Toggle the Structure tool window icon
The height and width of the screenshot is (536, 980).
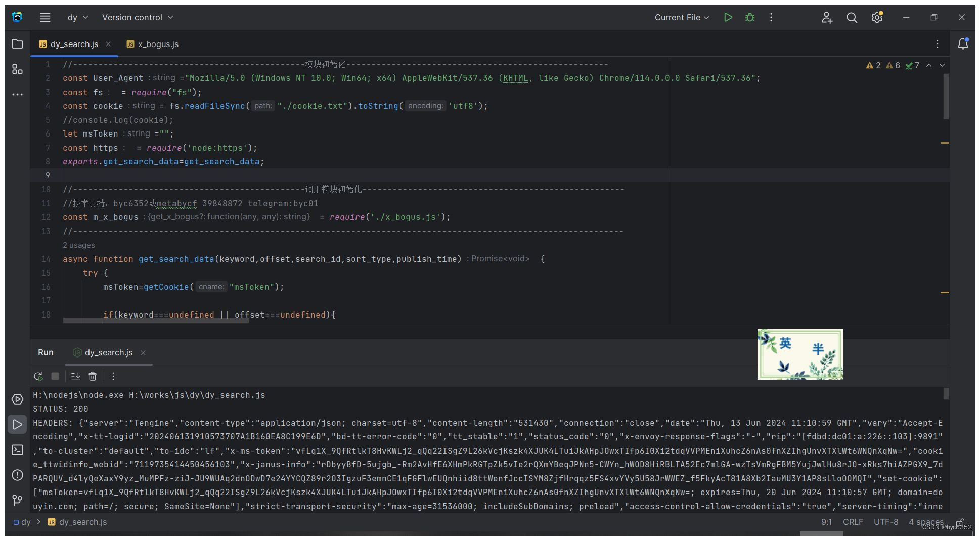point(17,69)
